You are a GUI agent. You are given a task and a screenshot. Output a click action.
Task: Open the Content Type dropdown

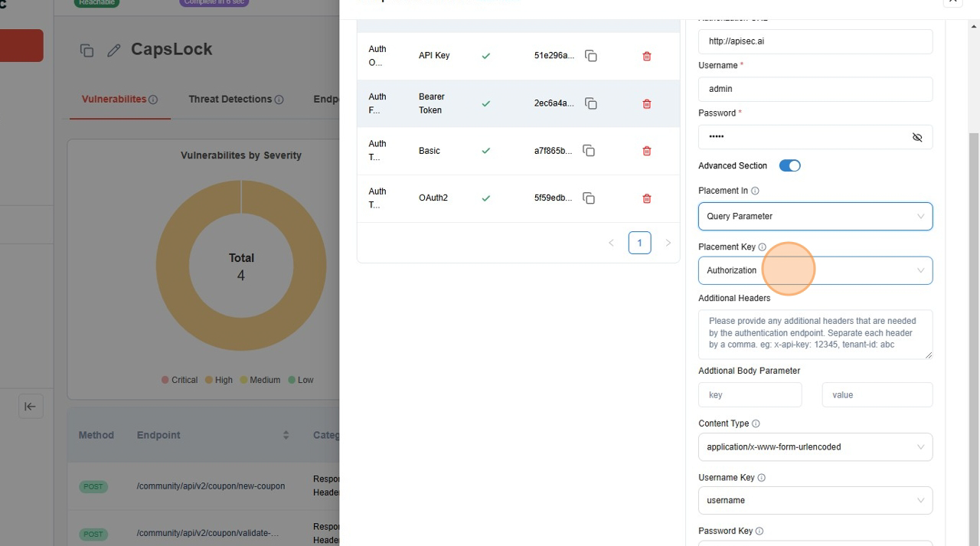tap(815, 447)
